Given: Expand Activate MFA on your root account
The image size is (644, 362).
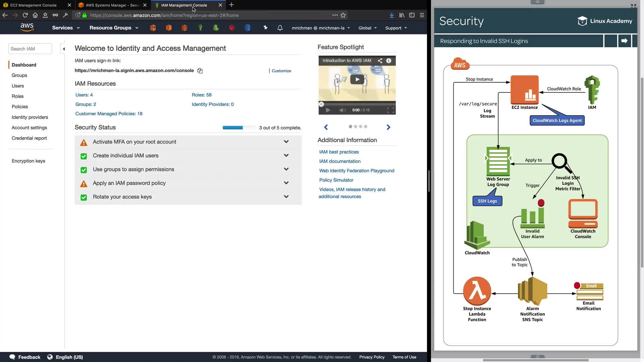Looking at the screenshot, I should (x=286, y=142).
